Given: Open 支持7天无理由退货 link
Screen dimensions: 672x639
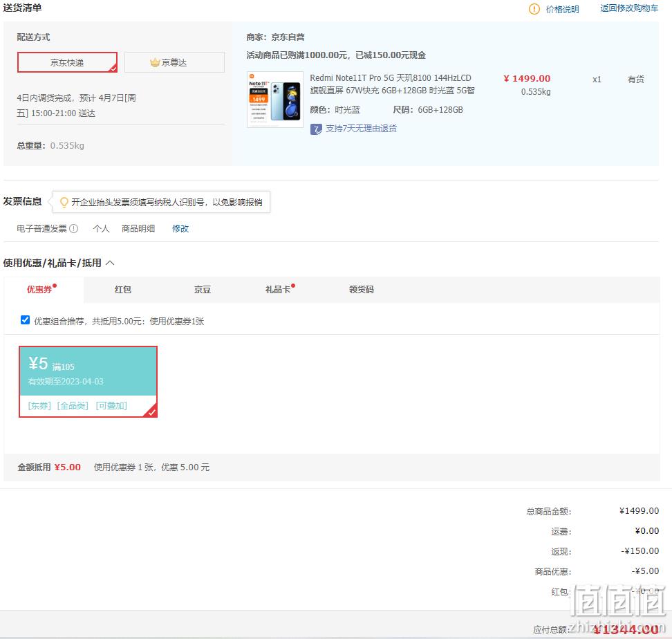Looking at the screenshot, I should pos(362,129).
